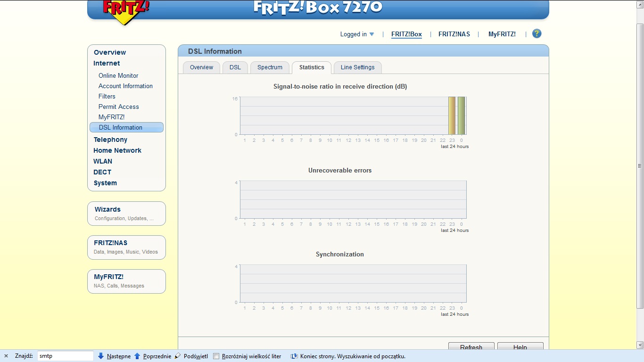Click the scrollbar down arrow
Image resolution: width=644 pixels, height=362 pixels.
pyautogui.click(x=640, y=345)
